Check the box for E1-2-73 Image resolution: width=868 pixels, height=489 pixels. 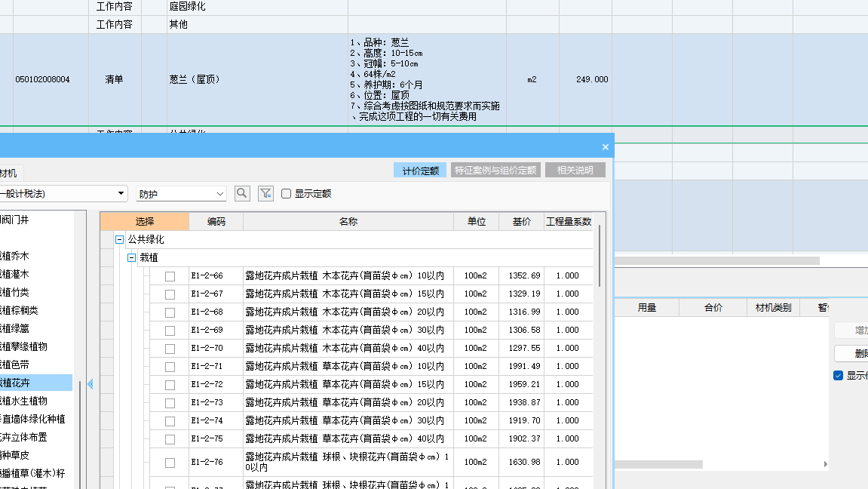click(170, 403)
